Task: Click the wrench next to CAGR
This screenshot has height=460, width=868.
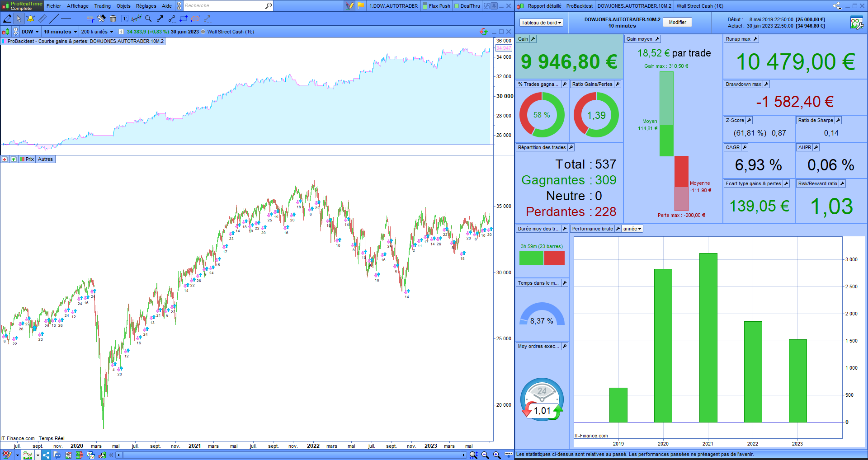Action: 745,147
